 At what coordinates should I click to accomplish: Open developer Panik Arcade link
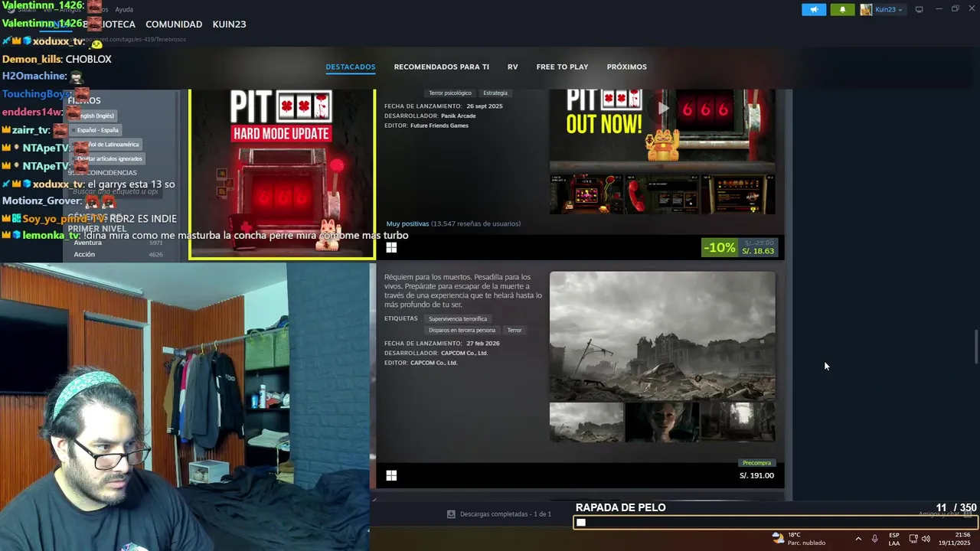tap(458, 116)
